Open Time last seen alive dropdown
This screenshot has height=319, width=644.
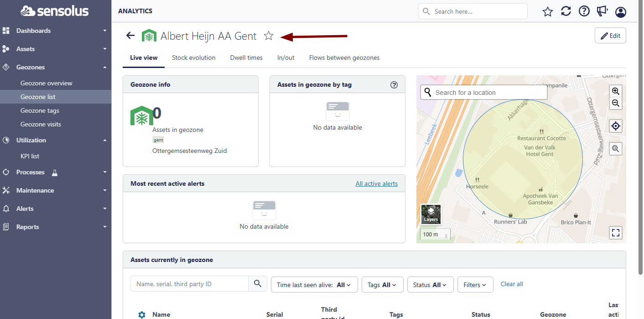pyautogui.click(x=314, y=285)
